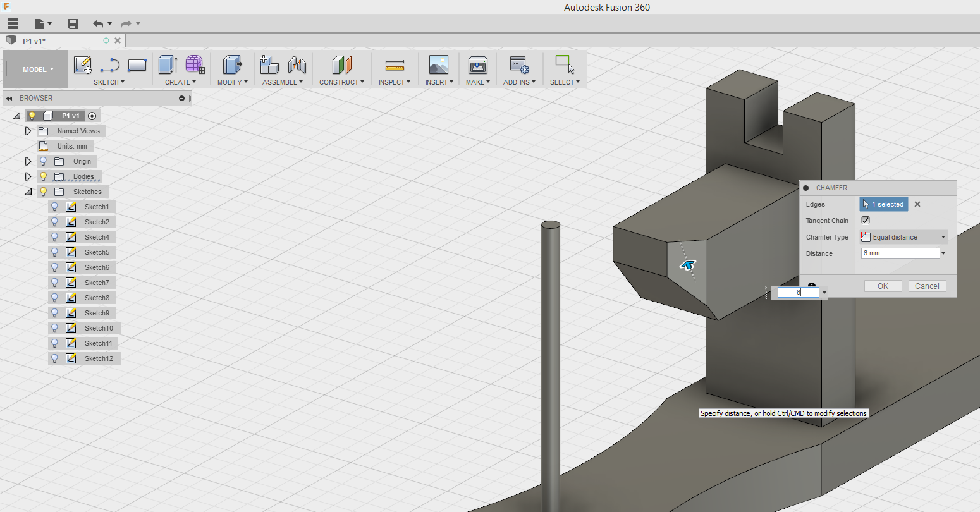Activate P1 v1 component radio button
Image resolution: width=980 pixels, height=512 pixels.
92,116
